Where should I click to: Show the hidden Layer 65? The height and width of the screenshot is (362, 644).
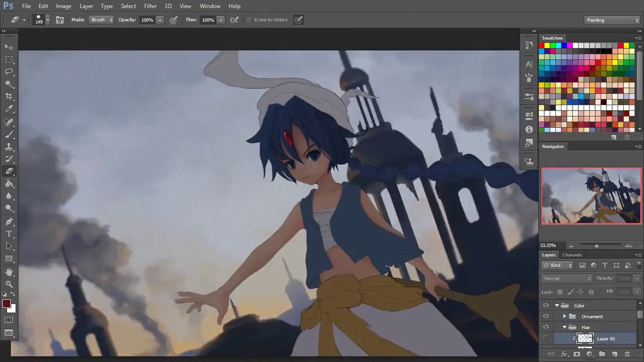[x=546, y=338]
